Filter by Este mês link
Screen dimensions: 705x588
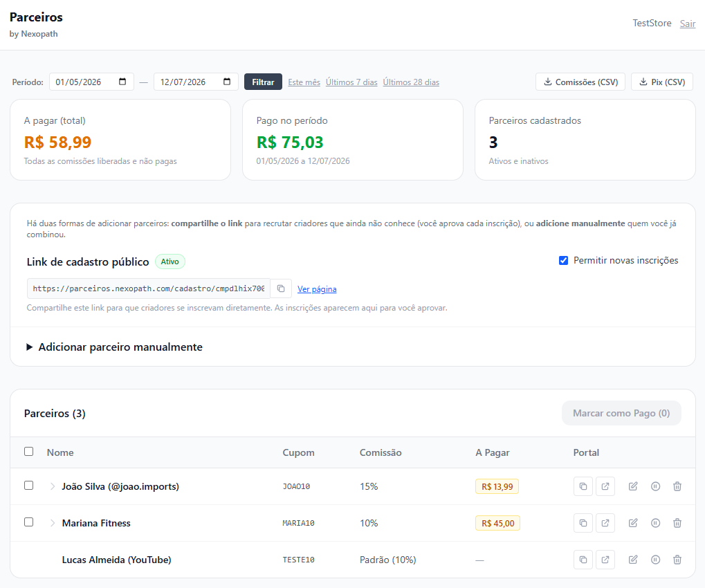pyautogui.click(x=304, y=82)
